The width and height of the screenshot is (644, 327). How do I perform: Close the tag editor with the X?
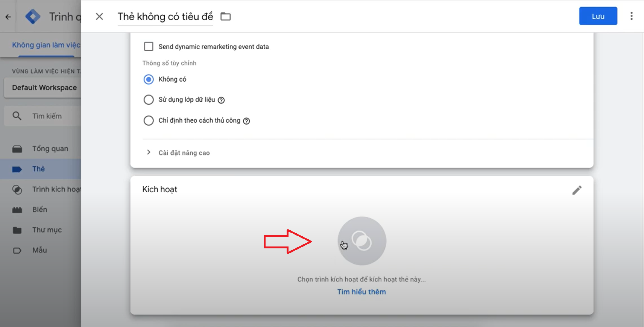99,17
